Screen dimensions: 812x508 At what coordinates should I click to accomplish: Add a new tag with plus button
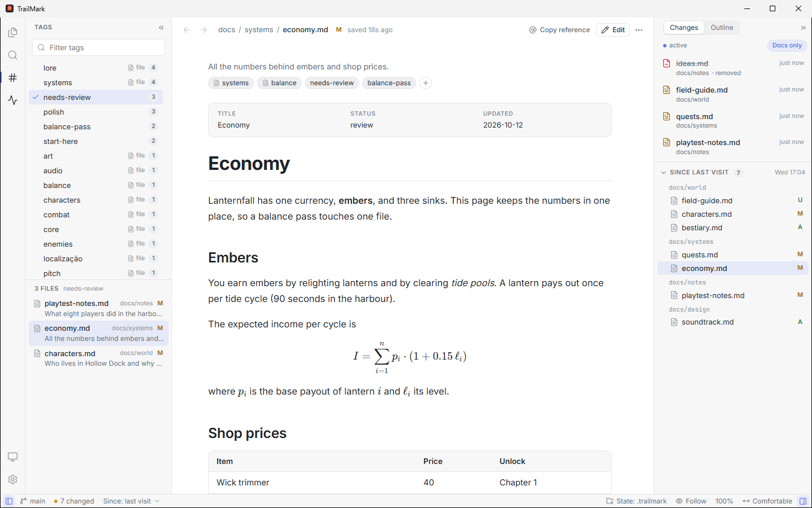426,83
